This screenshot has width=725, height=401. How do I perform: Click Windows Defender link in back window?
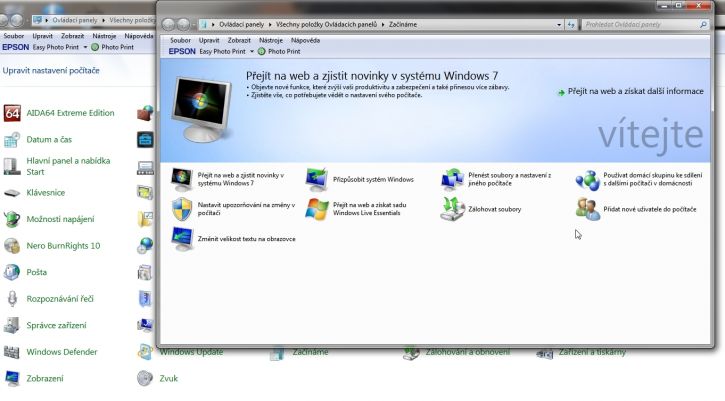[x=61, y=352]
